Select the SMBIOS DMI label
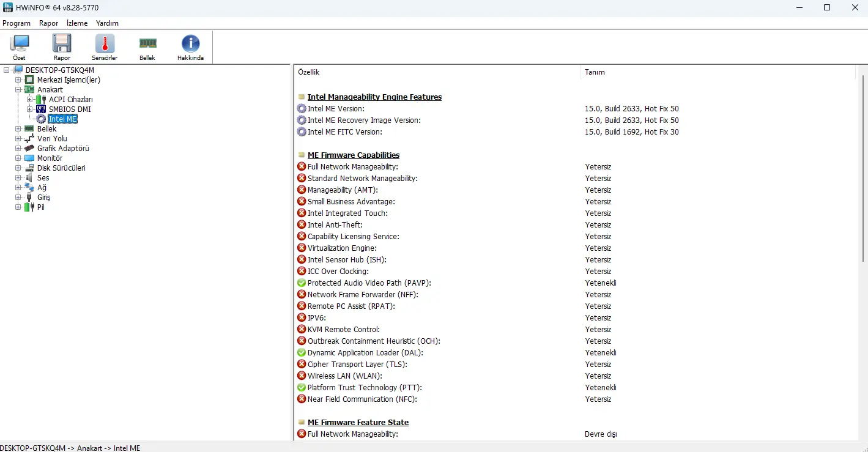This screenshot has height=452, width=868. click(x=70, y=109)
